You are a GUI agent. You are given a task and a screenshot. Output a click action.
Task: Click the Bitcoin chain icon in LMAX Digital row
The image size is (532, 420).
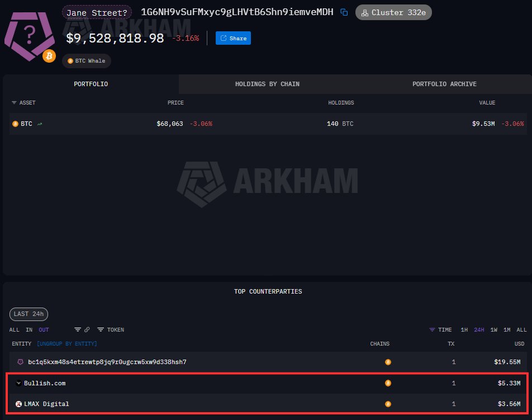point(388,404)
